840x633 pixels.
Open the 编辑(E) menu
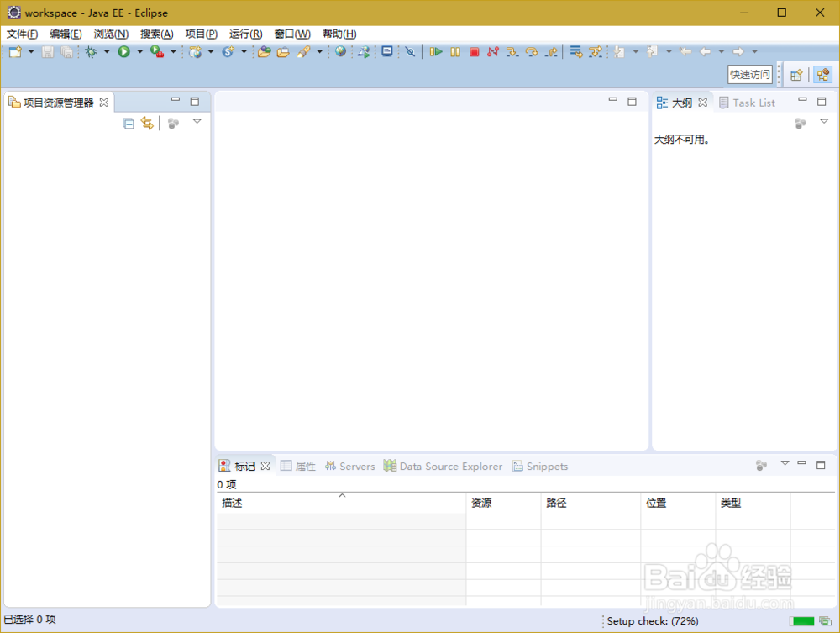[x=66, y=34]
